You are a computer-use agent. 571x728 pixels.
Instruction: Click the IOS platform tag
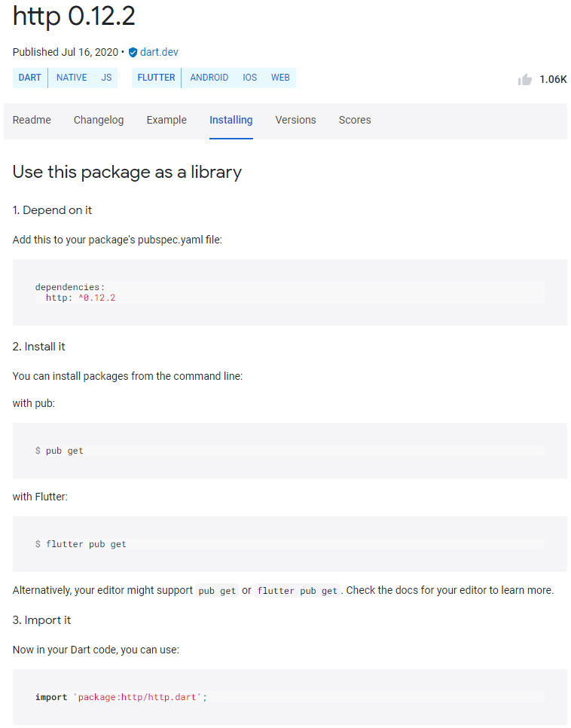coord(249,78)
